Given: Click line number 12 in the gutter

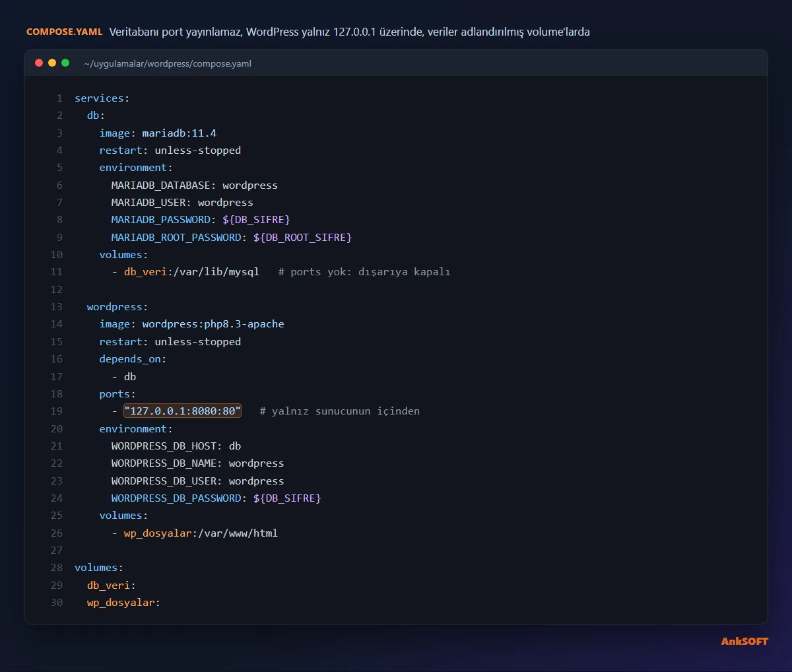Looking at the screenshot, I should [x=57, y=290].
